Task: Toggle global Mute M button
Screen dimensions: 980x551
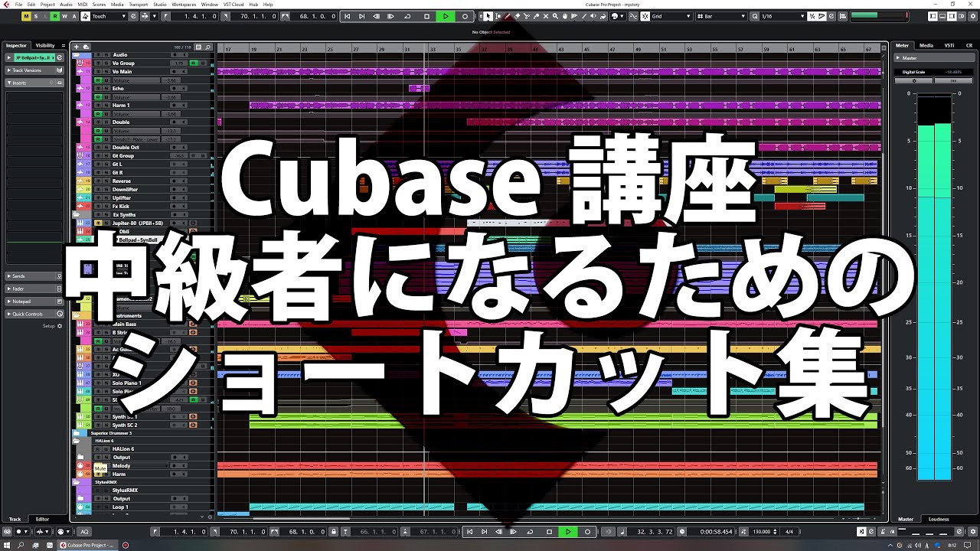Action: click(27, 16)
